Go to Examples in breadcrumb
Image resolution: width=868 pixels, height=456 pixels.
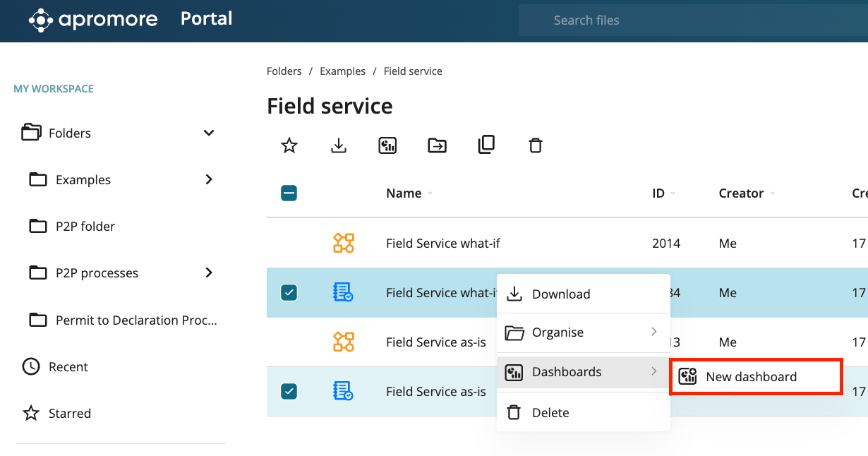pyautogui.click(x=342, y=71)
